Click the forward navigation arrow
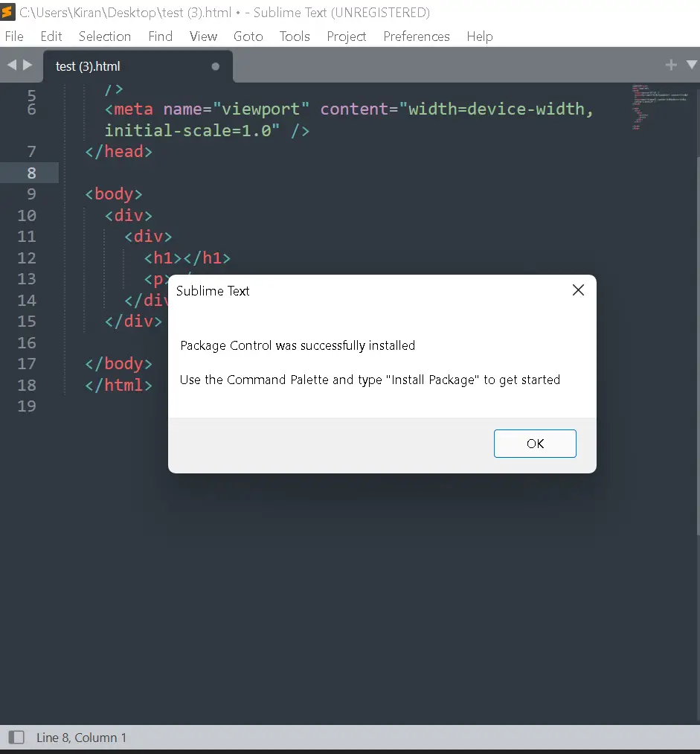 (28, 65)
